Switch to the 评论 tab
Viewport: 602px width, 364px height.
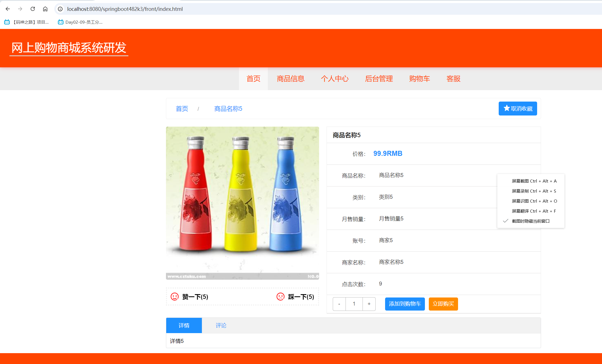[x=221, y=325]
